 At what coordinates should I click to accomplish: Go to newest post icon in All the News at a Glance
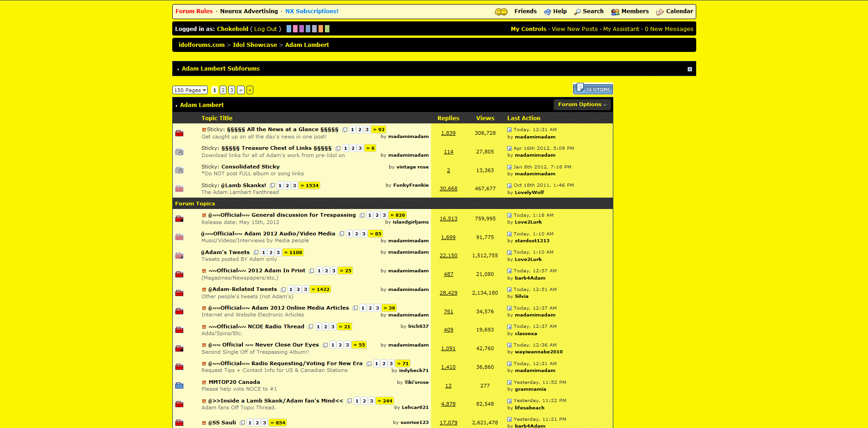pos(204,130)
